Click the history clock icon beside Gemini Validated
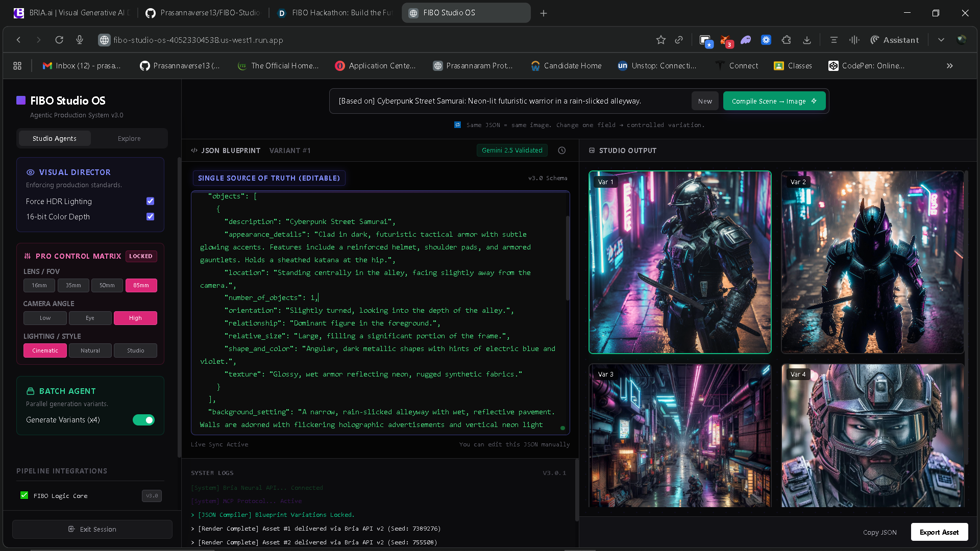This screenshot has height=551, width=980. click(x=561, y=151)
